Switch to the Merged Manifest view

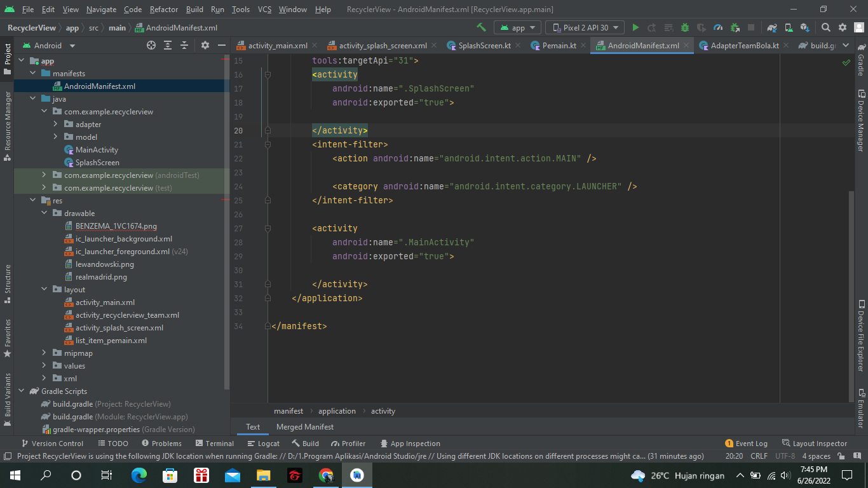(304, 426)
